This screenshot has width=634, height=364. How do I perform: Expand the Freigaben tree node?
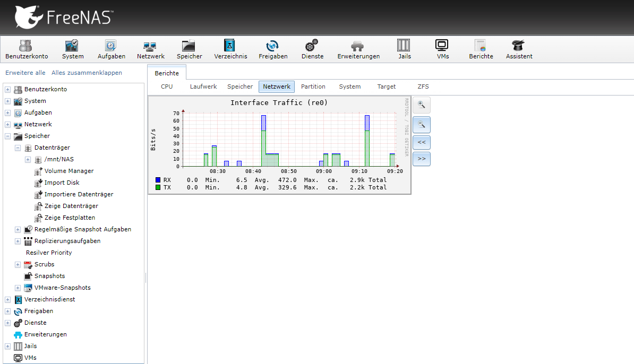(7, 311)
